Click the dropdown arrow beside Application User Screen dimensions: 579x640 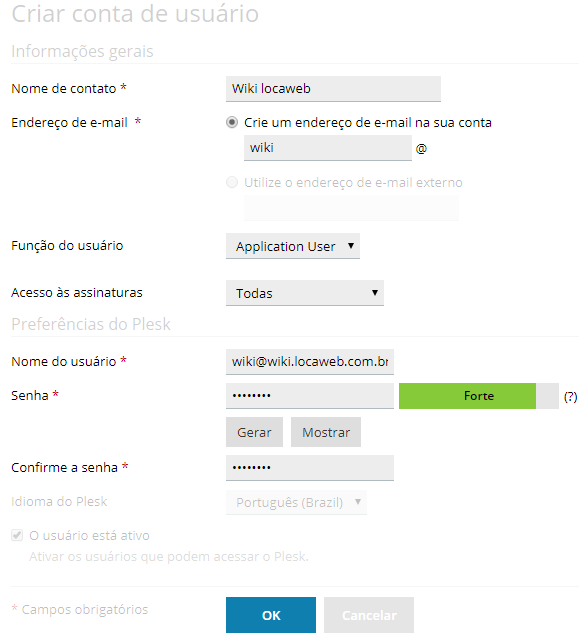pos(351,246)
